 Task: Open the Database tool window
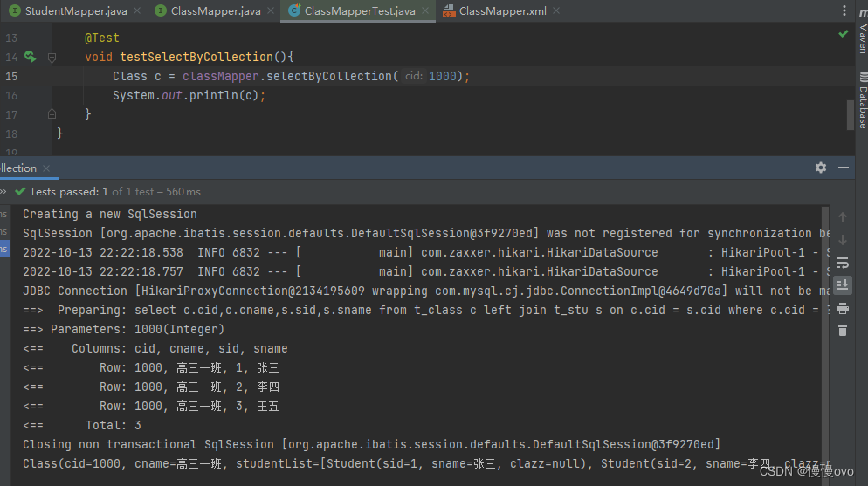point(863,100)
